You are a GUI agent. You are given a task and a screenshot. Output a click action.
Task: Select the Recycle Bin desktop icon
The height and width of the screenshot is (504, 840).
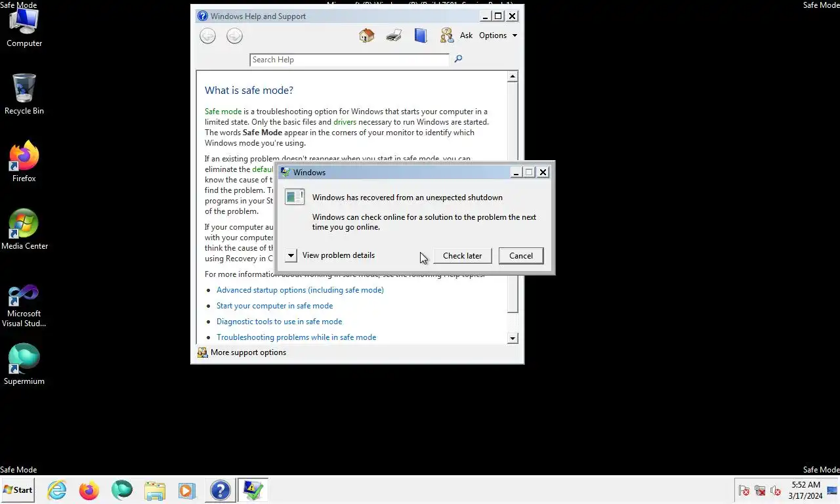tap(24, 94)
